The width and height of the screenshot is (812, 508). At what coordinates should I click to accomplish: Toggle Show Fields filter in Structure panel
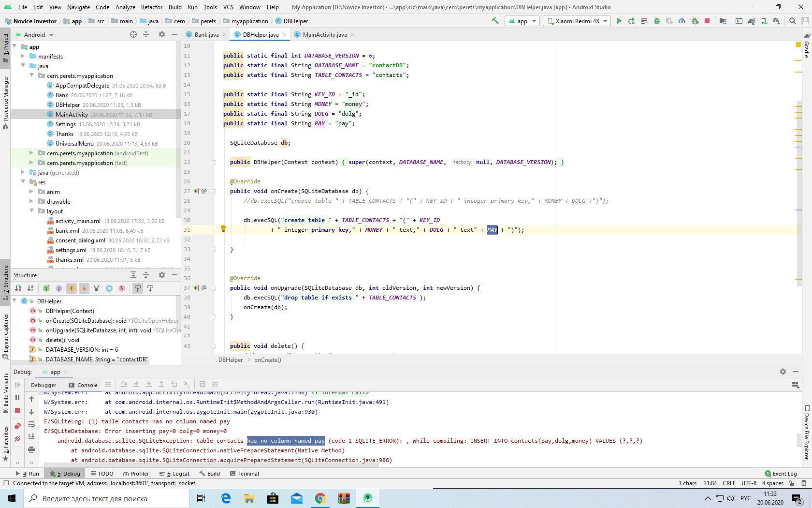tap(72, 288)
